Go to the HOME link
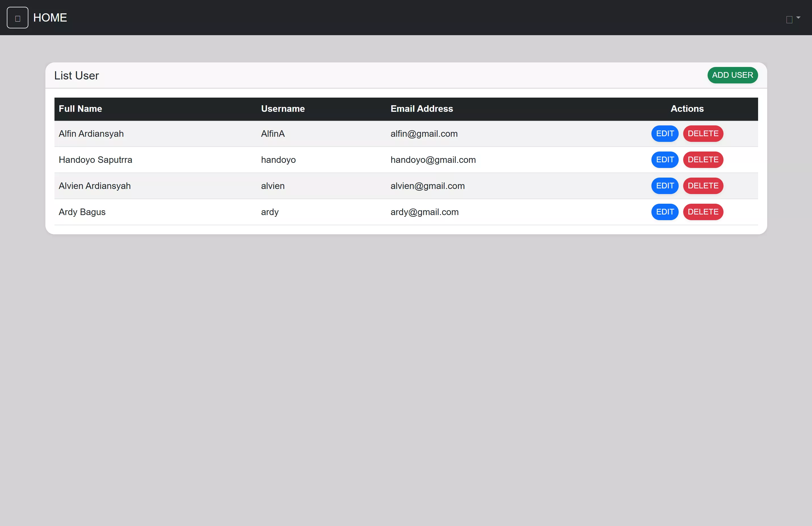Viewport: 812px width, 526px height. (50, 18)
